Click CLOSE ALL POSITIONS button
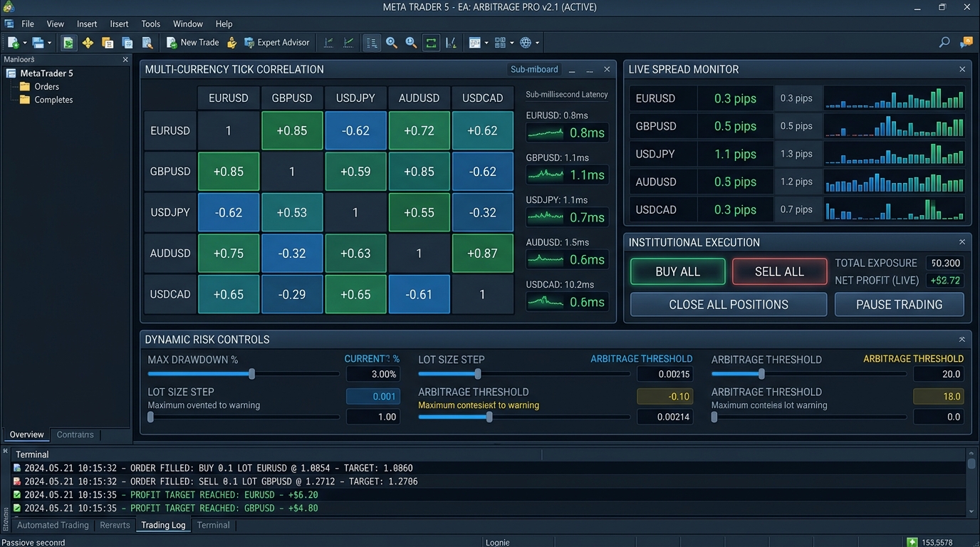This screenshot has width=980, height=547. tap(729, 304)
